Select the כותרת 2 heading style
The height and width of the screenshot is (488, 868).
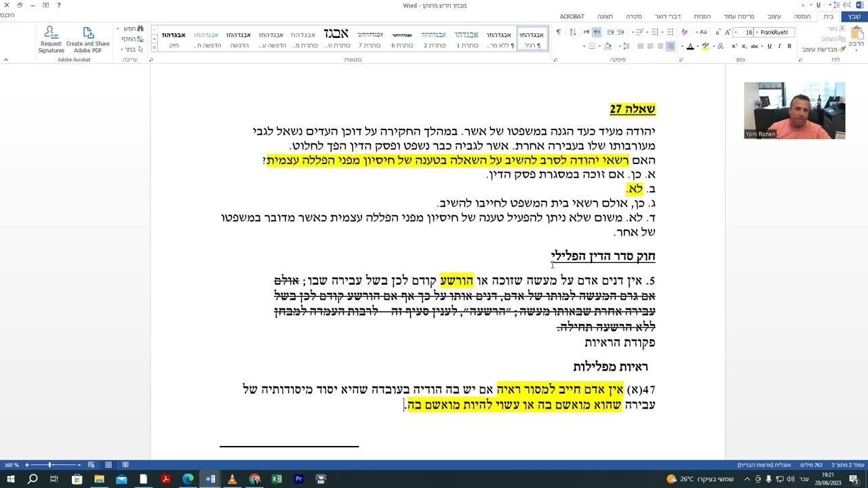click(434, 39)
